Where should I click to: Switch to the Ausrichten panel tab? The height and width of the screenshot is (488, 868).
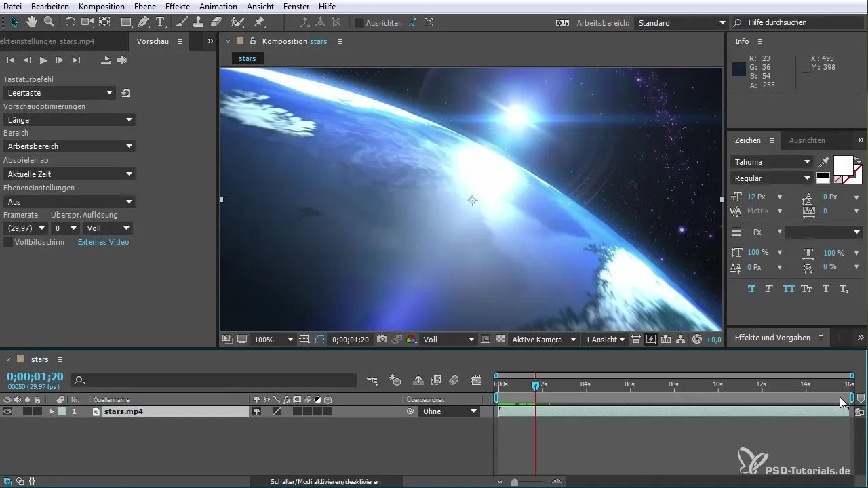pyautogui.click(x=807, y=140)
